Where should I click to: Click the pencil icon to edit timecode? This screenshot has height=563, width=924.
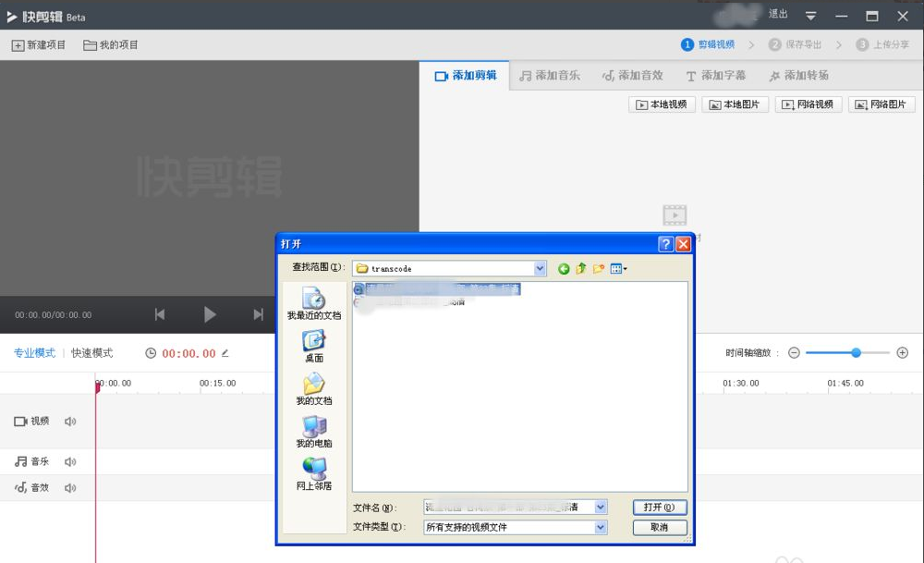(225, 353)
